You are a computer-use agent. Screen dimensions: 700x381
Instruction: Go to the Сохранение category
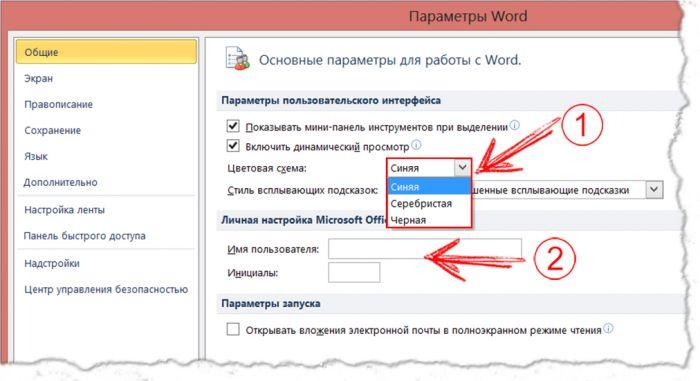[53, 130]
